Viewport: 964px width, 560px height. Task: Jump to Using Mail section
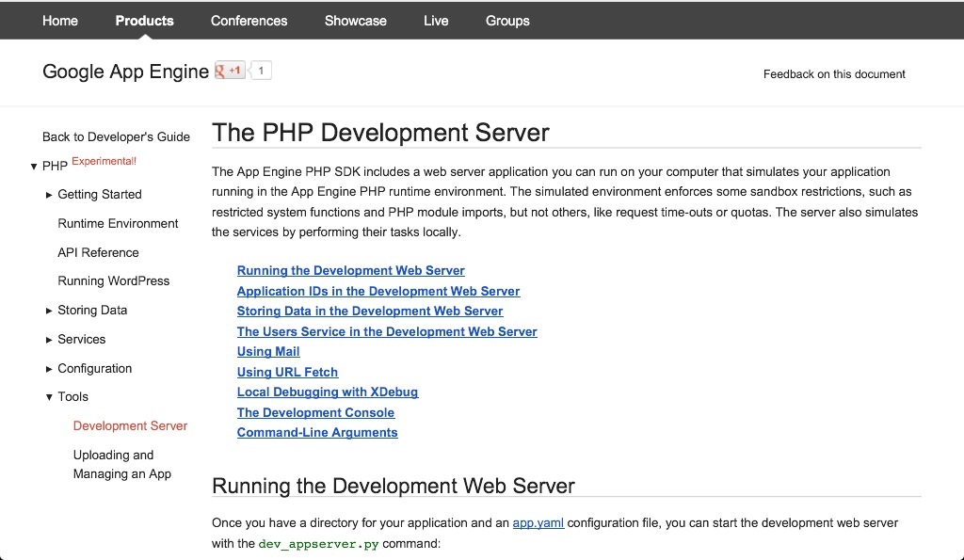(x=268, y=352)
